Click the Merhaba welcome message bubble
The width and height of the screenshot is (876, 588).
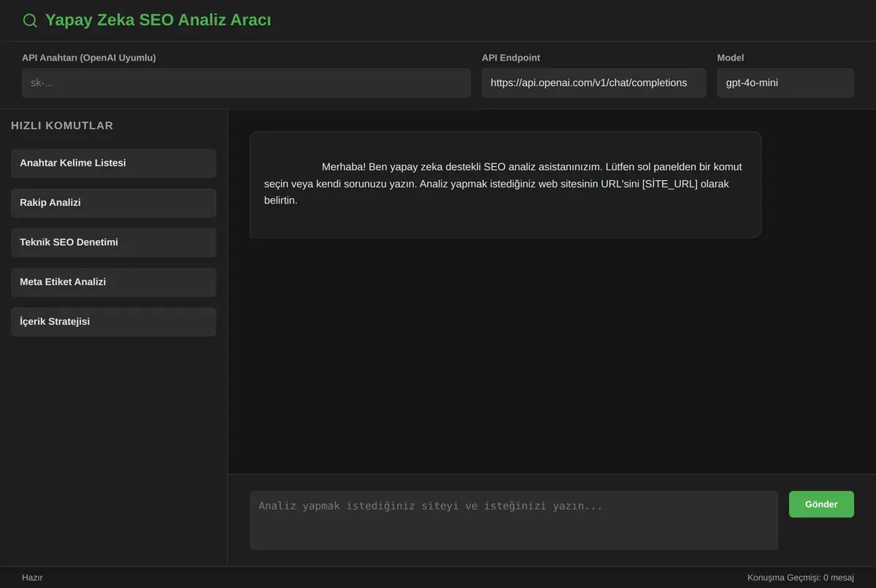coord(505,185)
